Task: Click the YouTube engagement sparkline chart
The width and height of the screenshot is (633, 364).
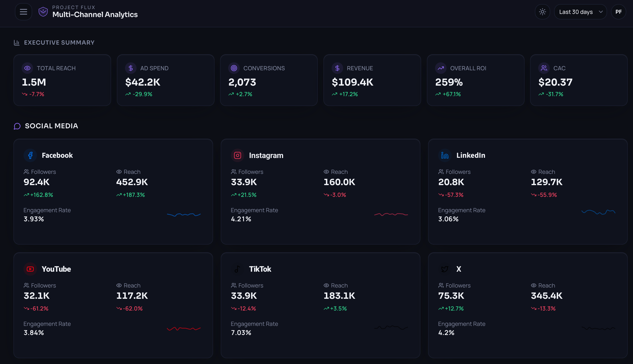Action: point(184,328)
